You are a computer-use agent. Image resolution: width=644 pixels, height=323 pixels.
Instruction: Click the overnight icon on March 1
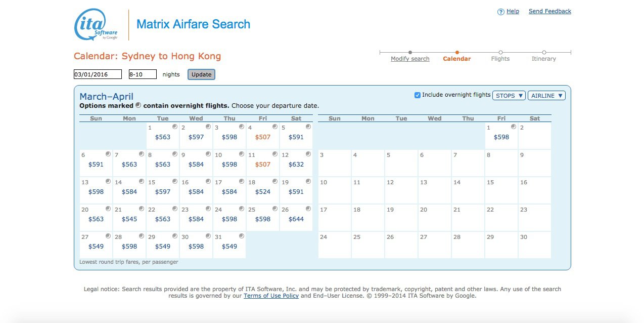pyautogui.click(x=174, y=127)
